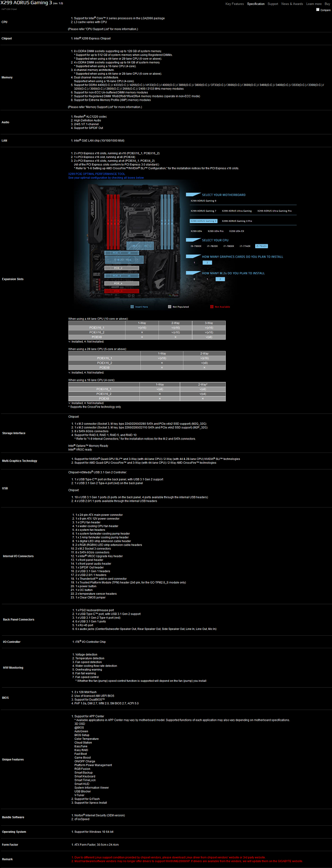Click the Buy link
The width and height of the screenshot is (332, 868).
click(327, 4)
